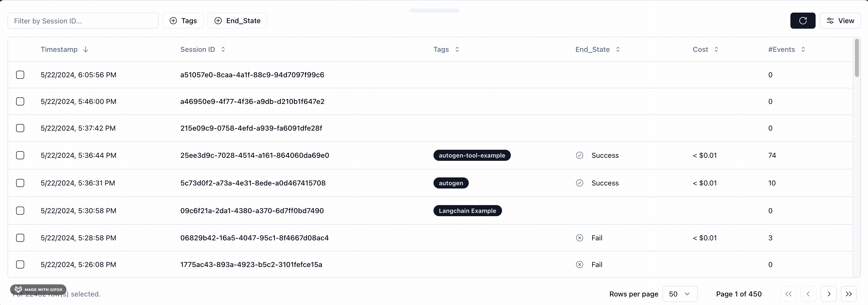Check the row for session a51057e0
Screen dimensions: 868x305
[x=20, y=75]
